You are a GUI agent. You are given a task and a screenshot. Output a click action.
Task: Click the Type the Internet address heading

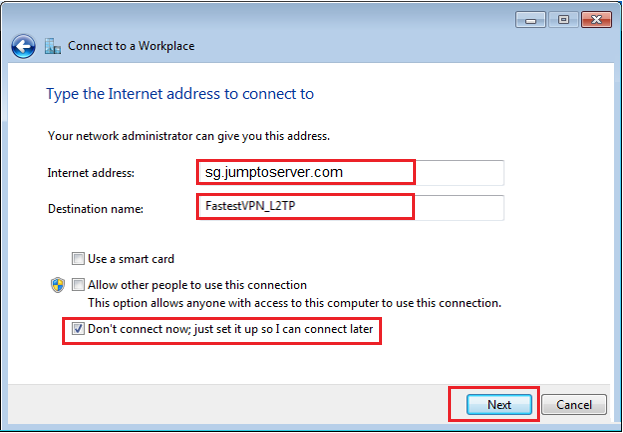click(180, 94)
